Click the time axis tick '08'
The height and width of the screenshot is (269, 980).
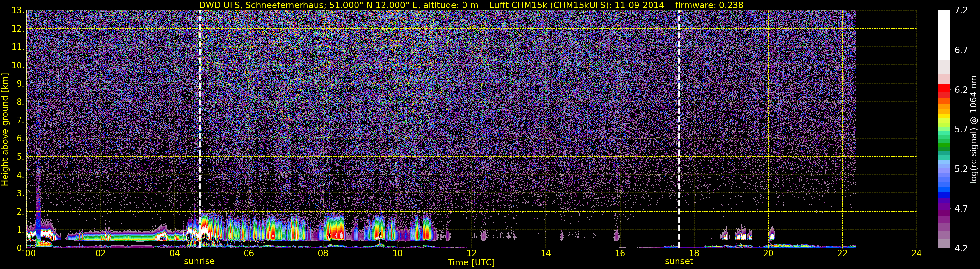(323, 253)
